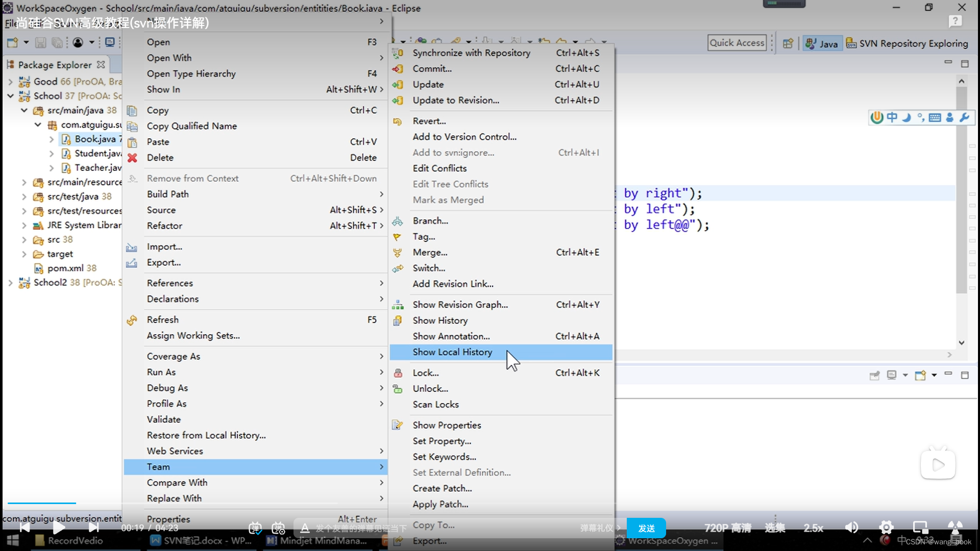This screenshot has height=551, width=980.
Task: Select Restore from Local History
Action: point(255,435)
